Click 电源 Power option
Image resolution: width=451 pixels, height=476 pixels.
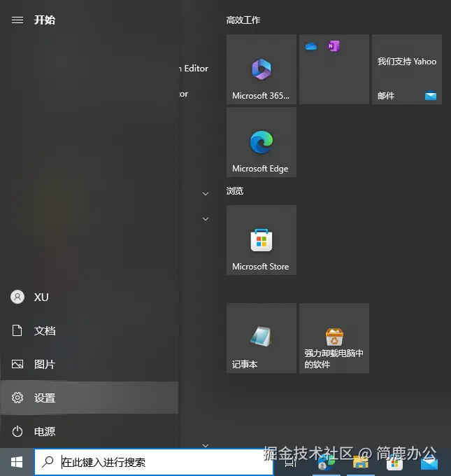coord(90,431)
